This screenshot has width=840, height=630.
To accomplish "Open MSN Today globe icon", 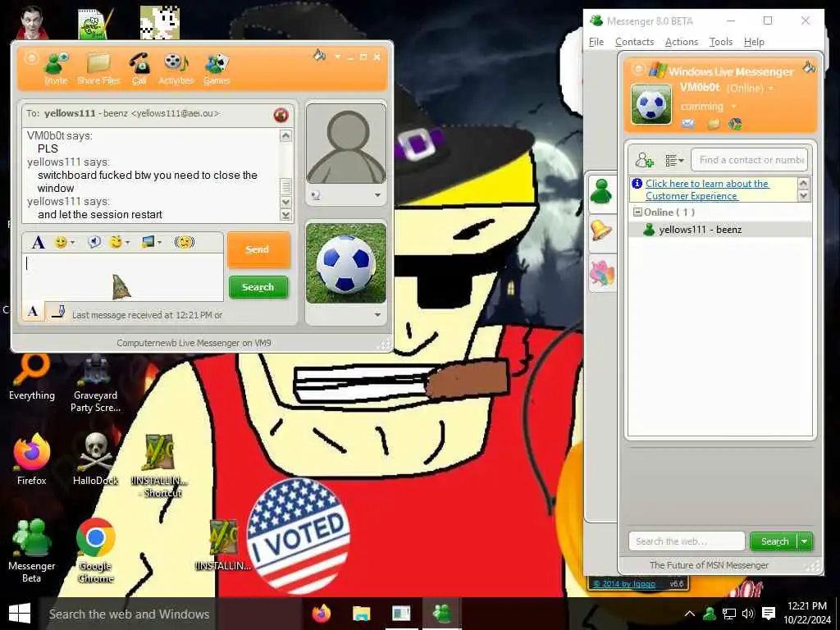I will point(736,125).
